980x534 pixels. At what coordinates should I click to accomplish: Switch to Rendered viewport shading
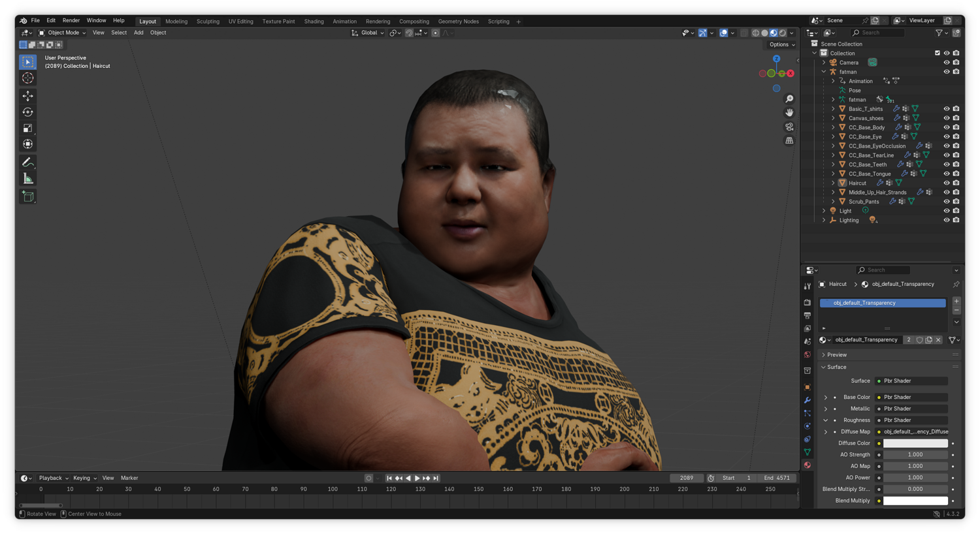[783, 33]
